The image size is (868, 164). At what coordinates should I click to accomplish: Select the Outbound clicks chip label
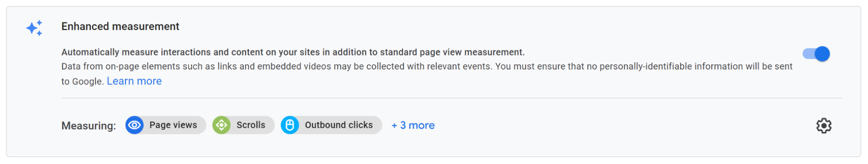[339, 125]
